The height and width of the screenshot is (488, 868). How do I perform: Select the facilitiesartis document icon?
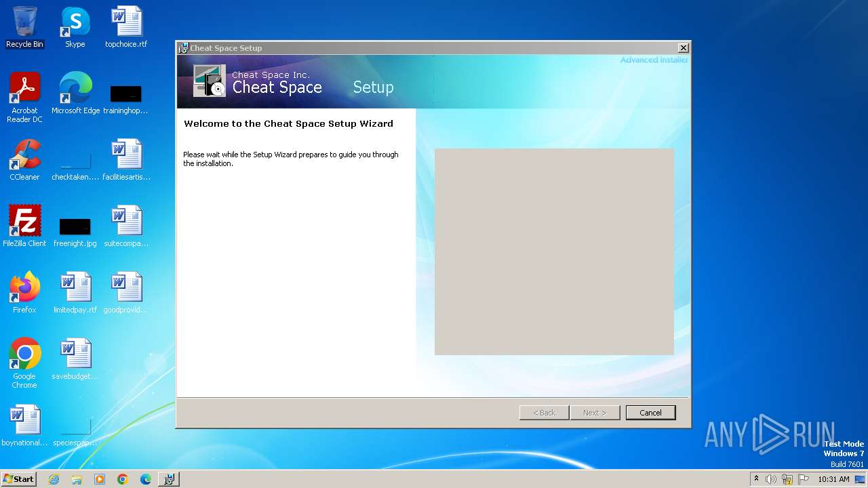126,160
